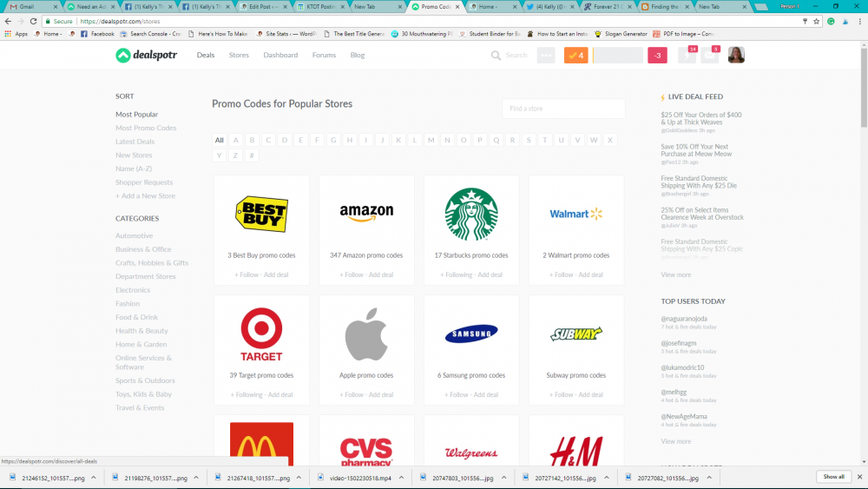Sort by Most Promo Codes

[146, 128]
